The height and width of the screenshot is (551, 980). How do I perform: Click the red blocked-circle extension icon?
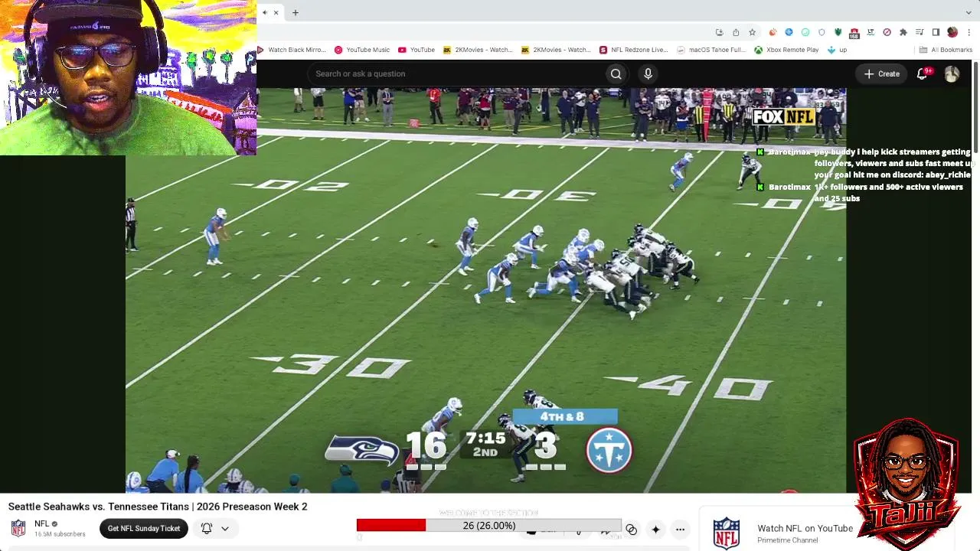[887, 32]
